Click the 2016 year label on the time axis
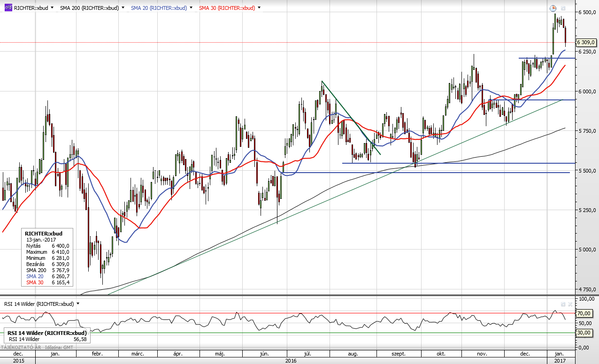This screenshot has width=599, height=364. [x=291, y=360]
